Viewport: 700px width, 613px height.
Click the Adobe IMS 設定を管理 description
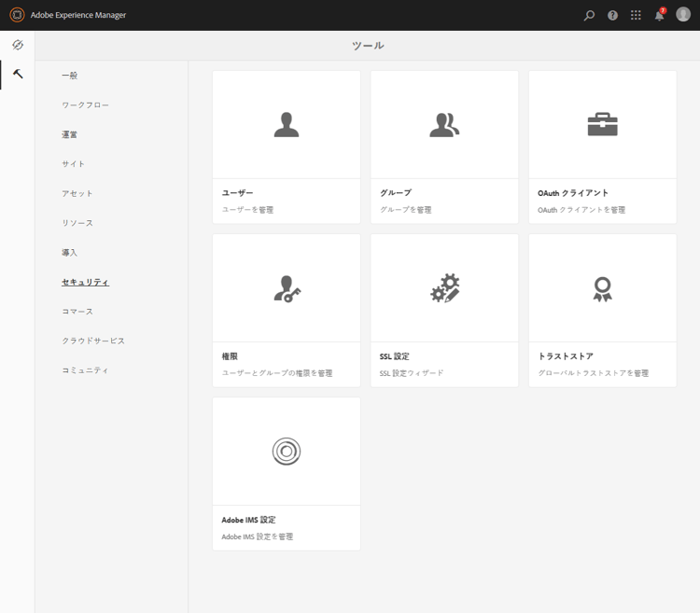pos(258,536)
